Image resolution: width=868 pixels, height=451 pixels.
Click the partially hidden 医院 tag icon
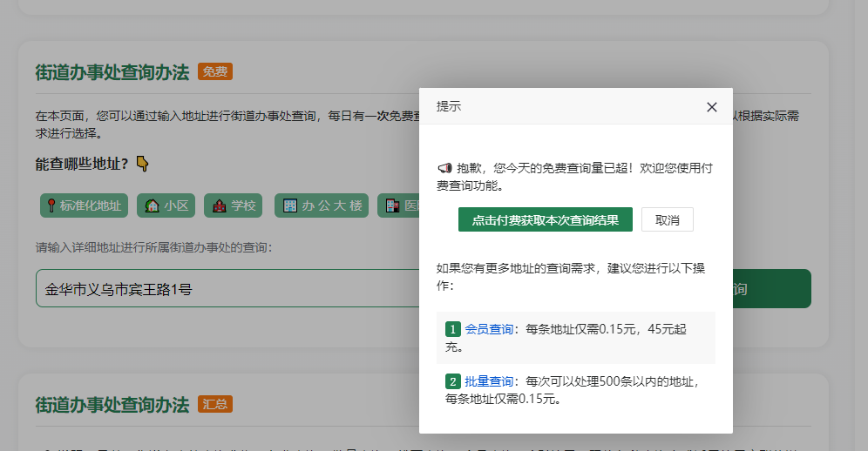coord(393,205)
